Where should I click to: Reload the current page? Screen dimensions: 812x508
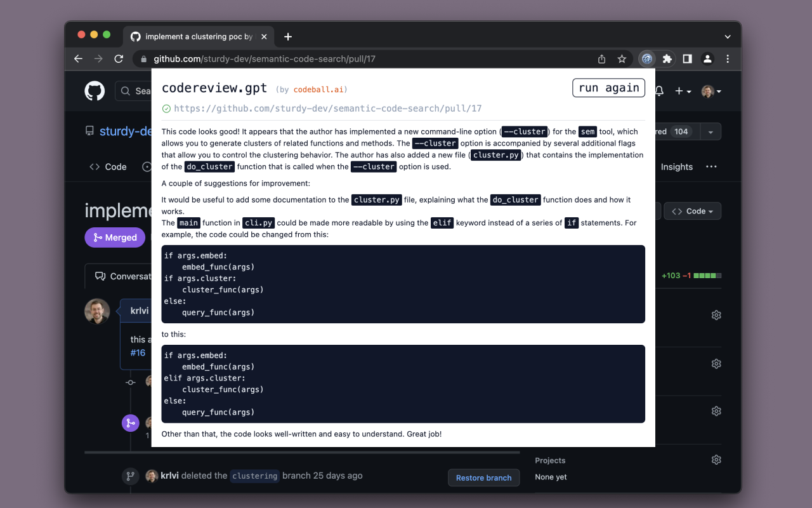point(119,58)
